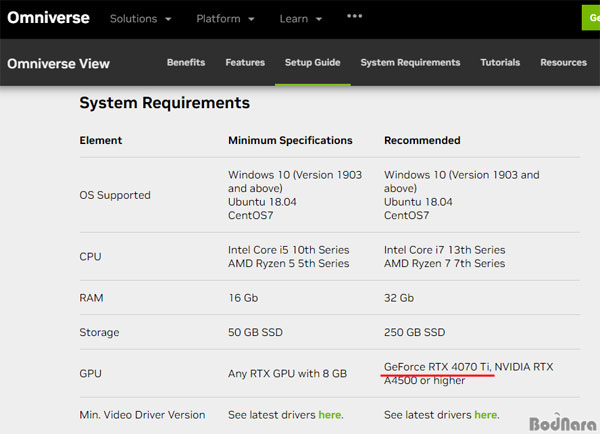Click the Element column header
This screenshot has height=434, width=600.
coord(101,140)
